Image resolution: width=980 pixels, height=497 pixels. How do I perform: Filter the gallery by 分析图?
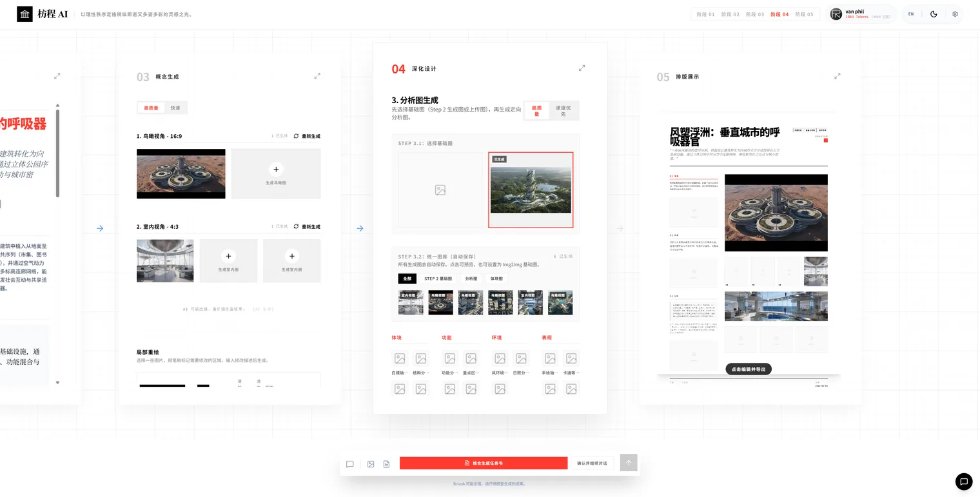tap(471, 278)
